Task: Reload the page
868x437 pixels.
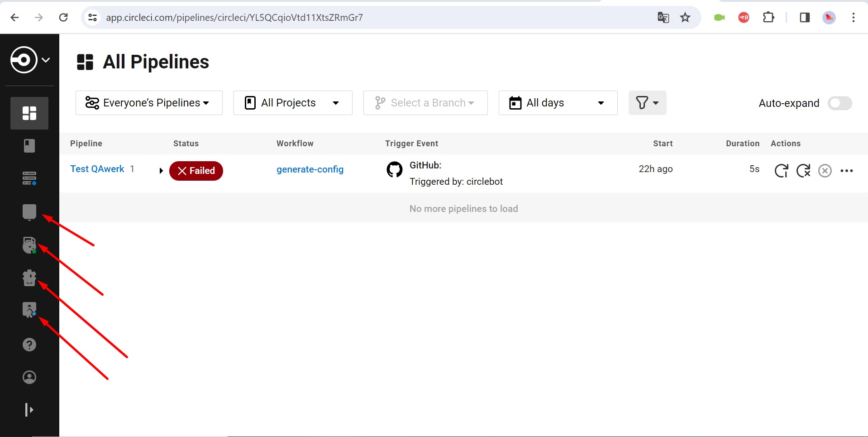Action: tap(63, 18)
